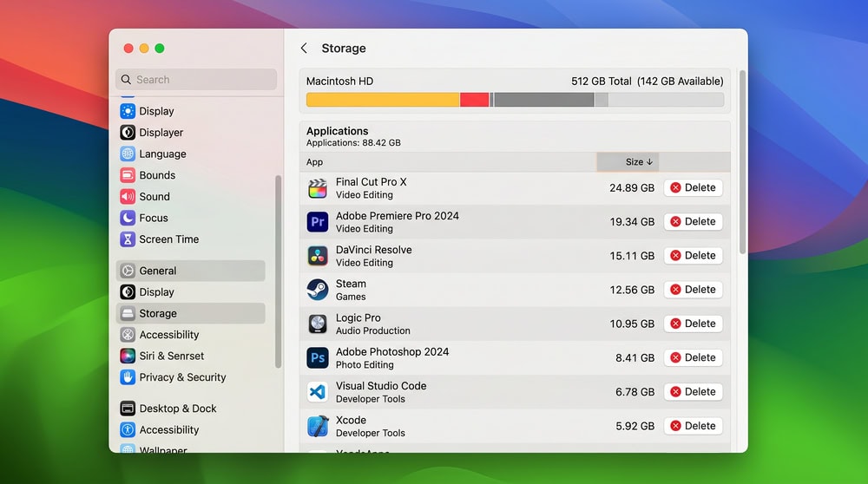Click the Logic Pro app icon
The height and width of the screenshot is (484, 868).
point(317,324)
